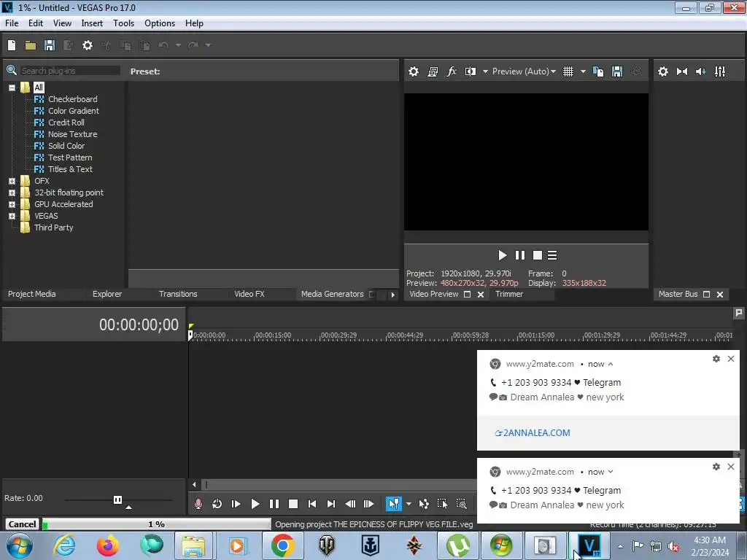Viewport: 747px width, 560px height.
Task: Expand the GPU Accelerated folder
Action: coord(12,204)
